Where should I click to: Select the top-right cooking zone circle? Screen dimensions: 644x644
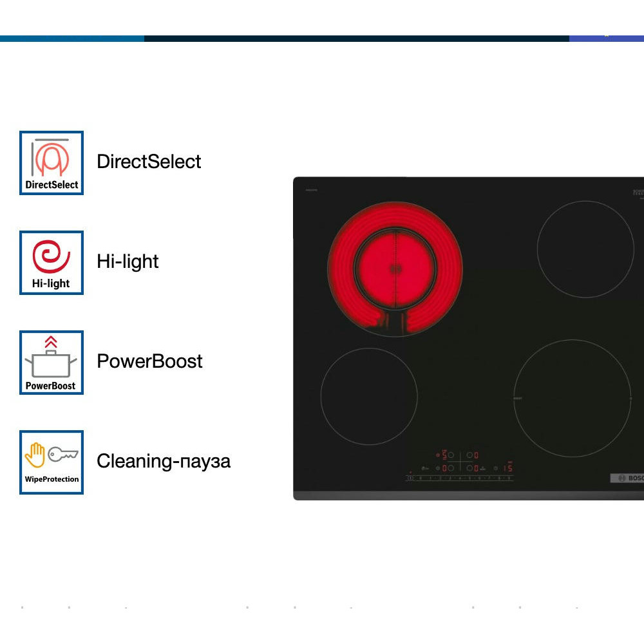(585, 249)
